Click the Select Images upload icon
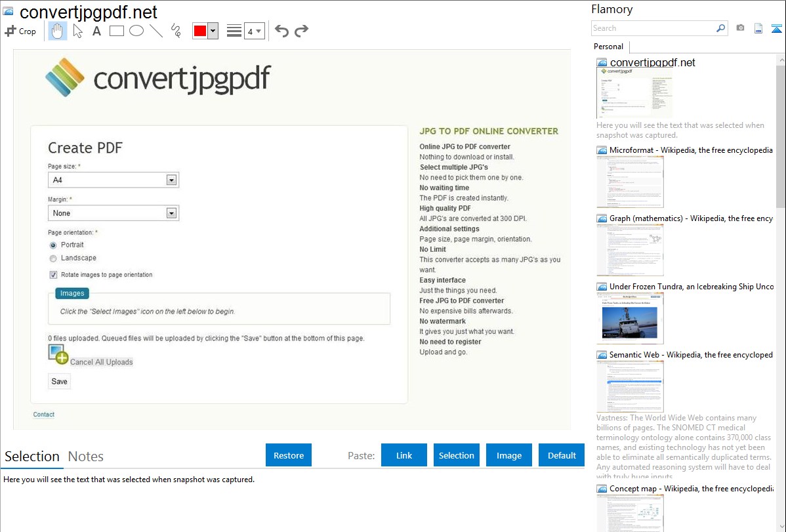The image size is (786, 532). (58, 354)
